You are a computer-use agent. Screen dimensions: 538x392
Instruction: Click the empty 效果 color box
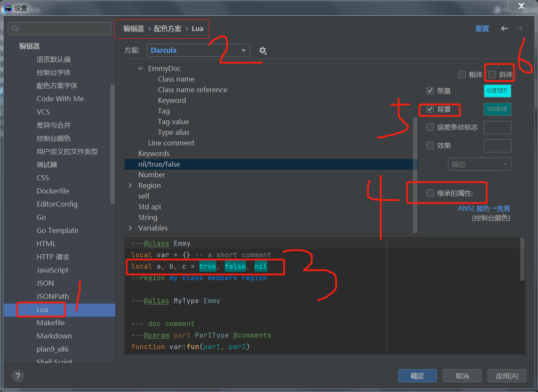(x=498, y=145)
